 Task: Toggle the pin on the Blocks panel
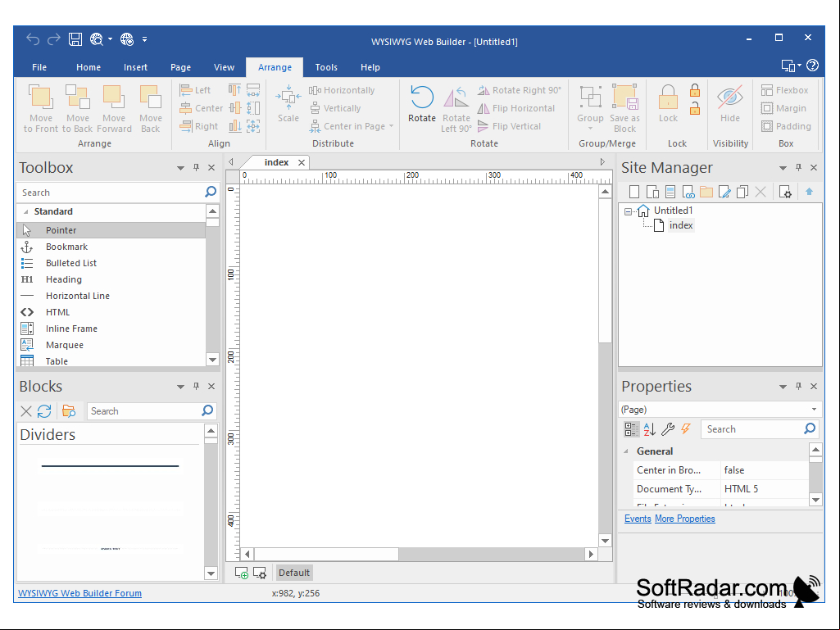196,386
